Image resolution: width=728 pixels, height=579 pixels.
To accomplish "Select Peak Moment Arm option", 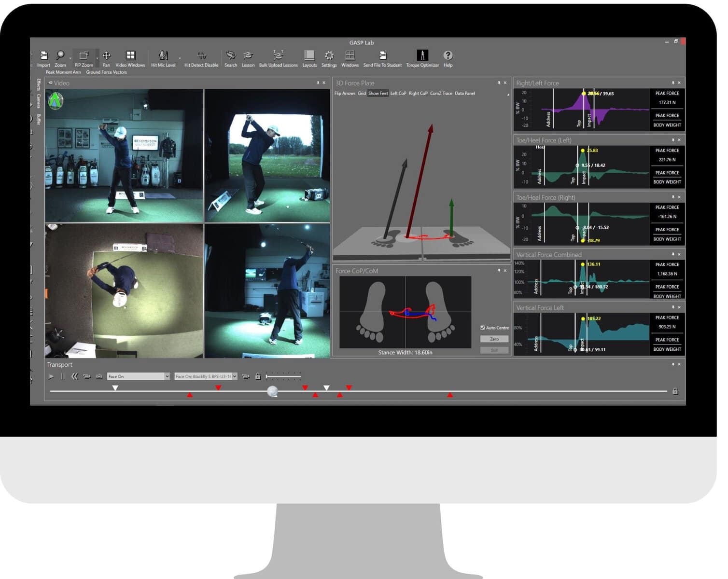I will 63,72.
